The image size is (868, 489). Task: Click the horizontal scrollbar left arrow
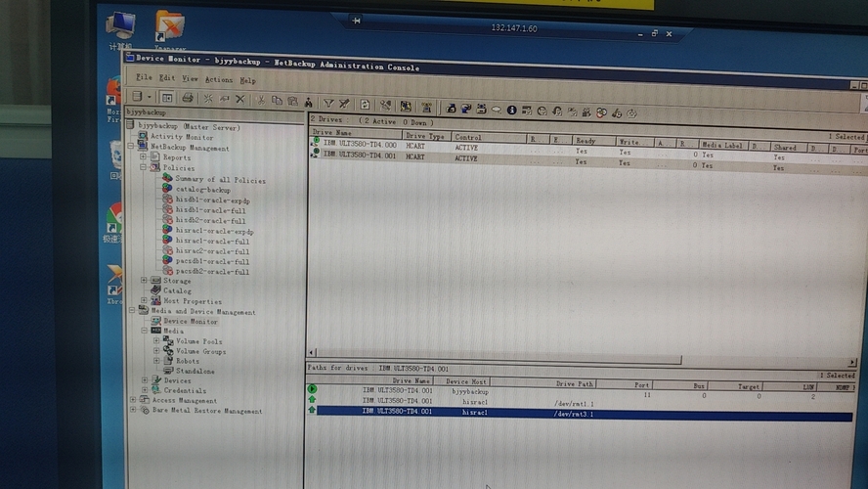click(x=312, y=352)
